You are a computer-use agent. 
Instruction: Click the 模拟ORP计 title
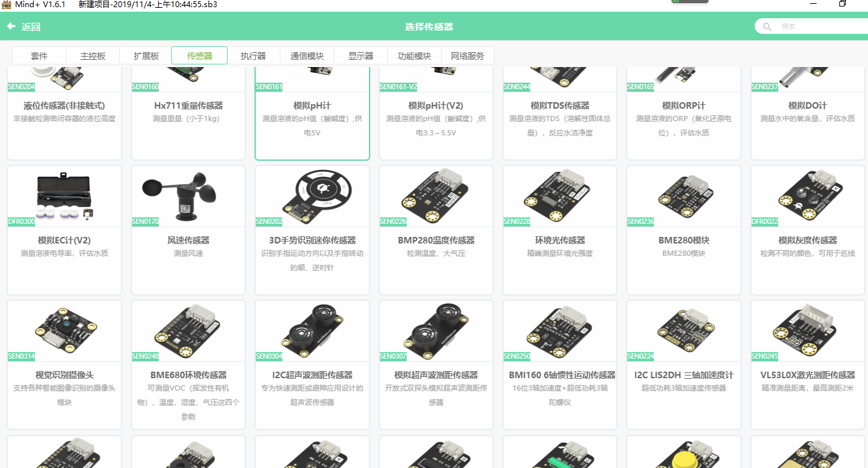pyautogui.click(x=684, y=105)
